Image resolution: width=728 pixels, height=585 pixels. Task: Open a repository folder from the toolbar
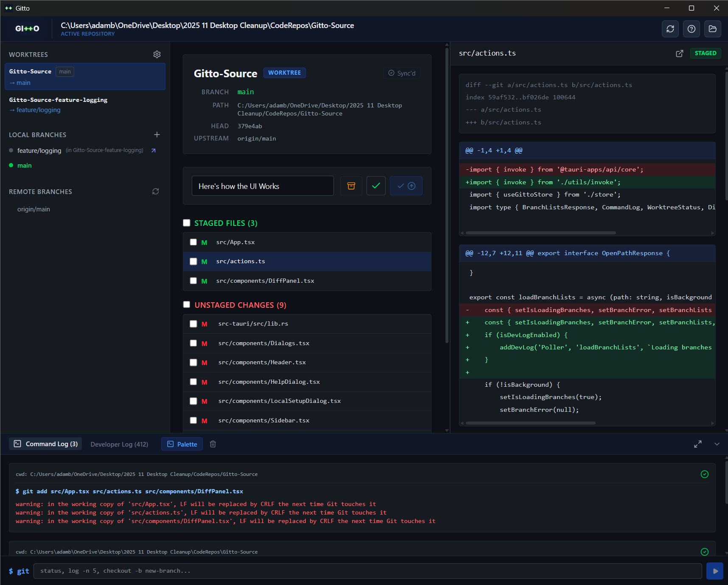pos(713,29)
